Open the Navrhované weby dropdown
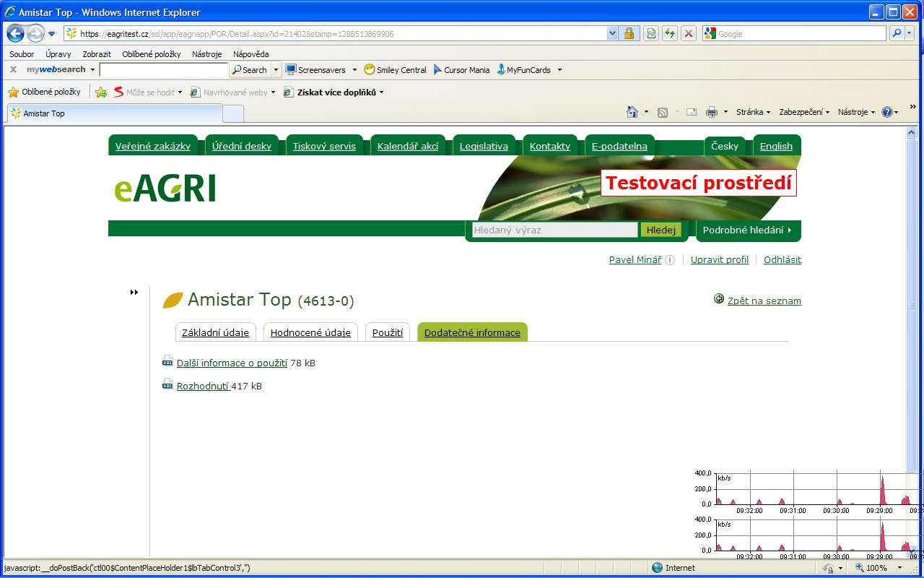This screenshot has height=578, width=924. 232,92
